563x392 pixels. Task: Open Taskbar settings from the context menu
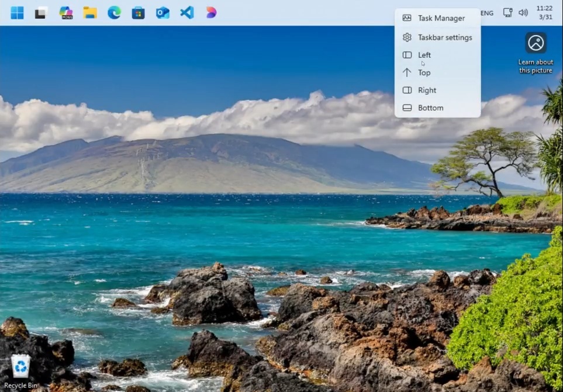(445, 37)
